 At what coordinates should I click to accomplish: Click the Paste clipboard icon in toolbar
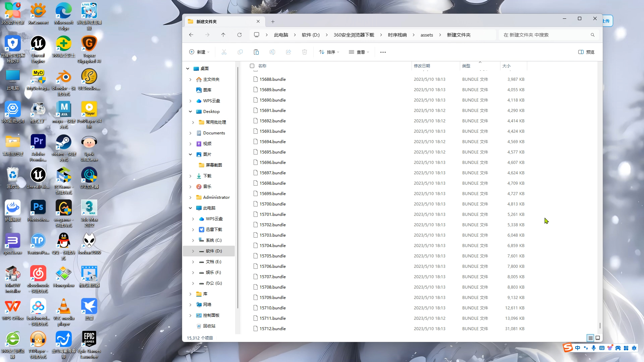(256, 52)
